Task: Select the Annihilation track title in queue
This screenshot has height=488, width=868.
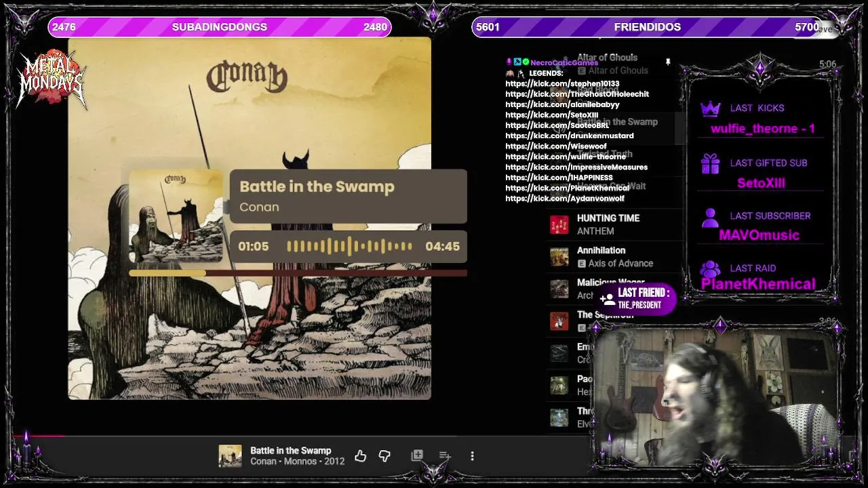Action: [x=601, y=250]
